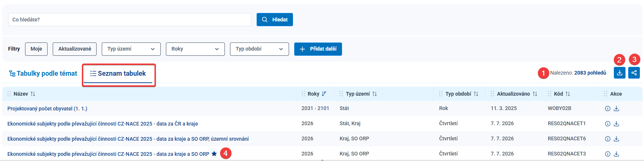Toggle favorite star on RES02QNACET3 row
Image resolution: width=644 pixels, height=161 pixels.
(214, 154)
